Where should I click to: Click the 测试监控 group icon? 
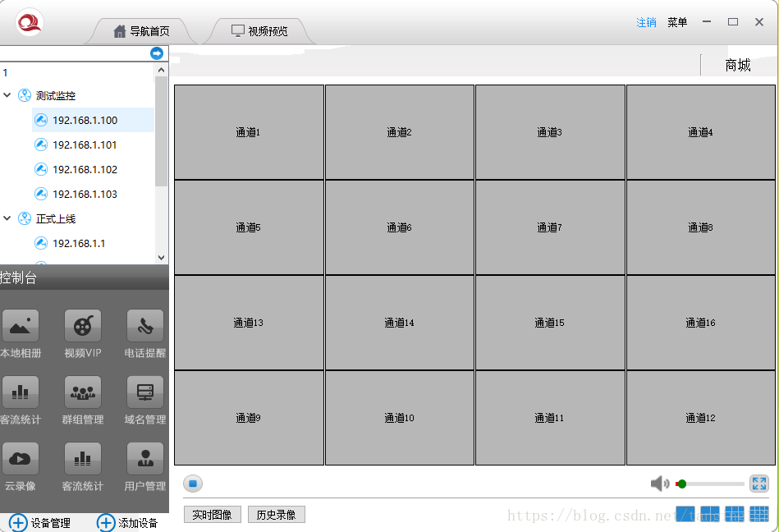pos(25,95)
